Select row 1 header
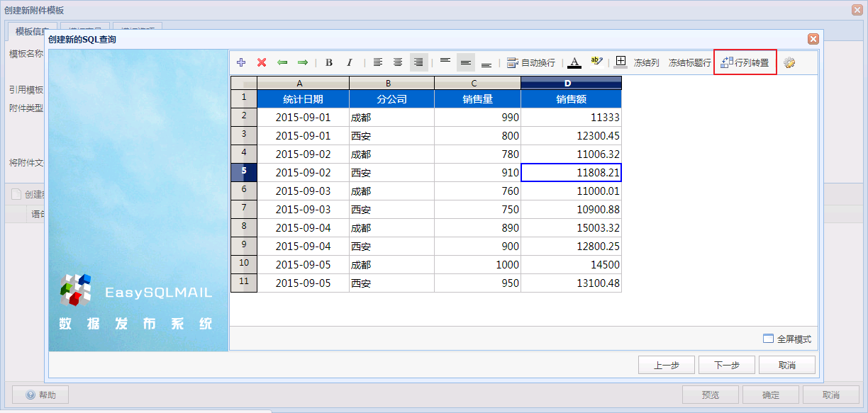This screenshot has height=413, width=868. (244, 98)
